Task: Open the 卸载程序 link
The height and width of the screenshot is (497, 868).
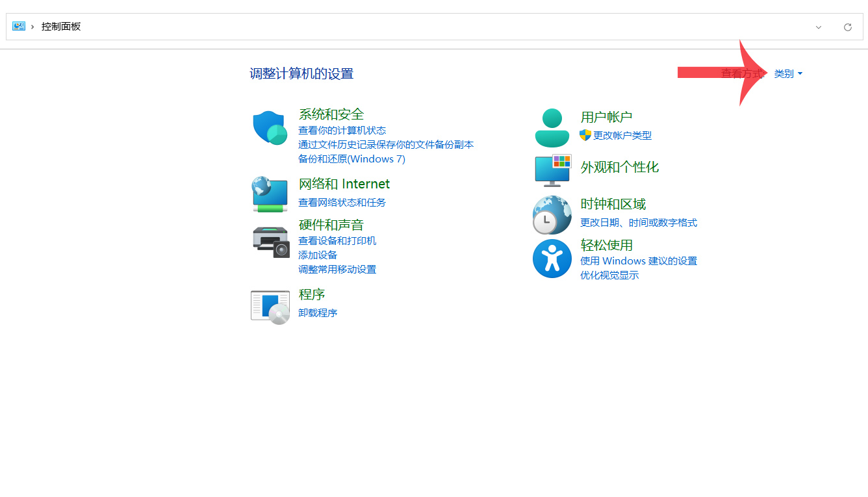Action: pos(318,313)
